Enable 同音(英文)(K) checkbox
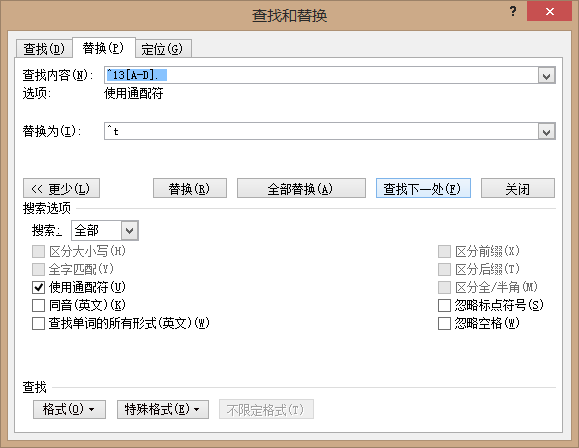 pyautogui.click(x=38, y=305)
